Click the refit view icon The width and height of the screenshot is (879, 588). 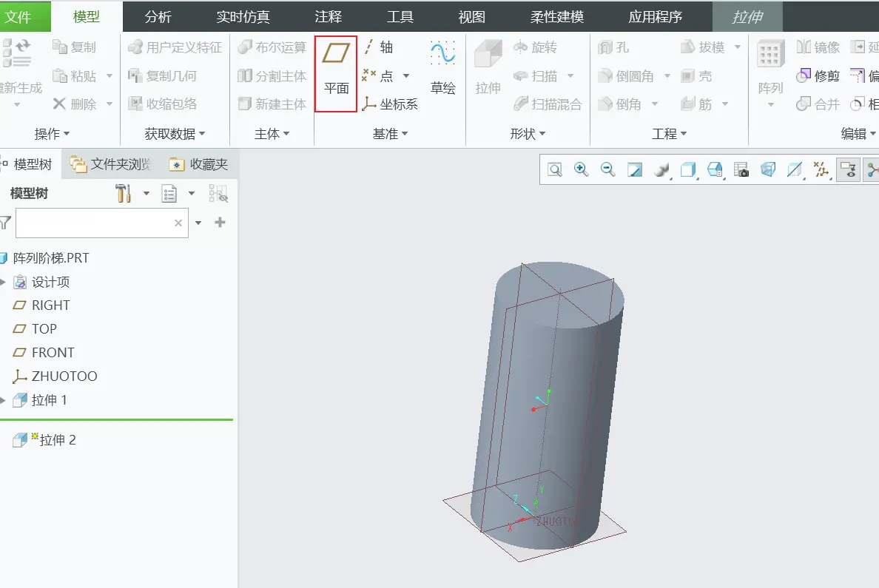[x=555, y=169]
